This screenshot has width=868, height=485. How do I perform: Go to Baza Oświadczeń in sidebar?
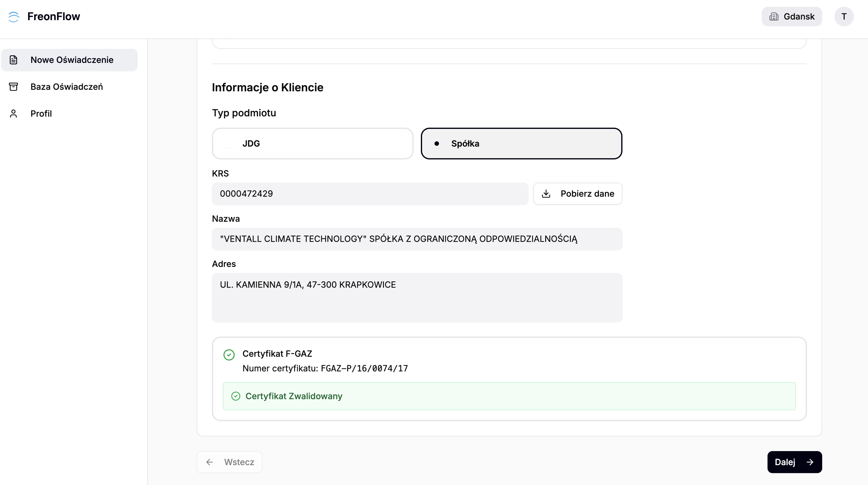[67, 87]
